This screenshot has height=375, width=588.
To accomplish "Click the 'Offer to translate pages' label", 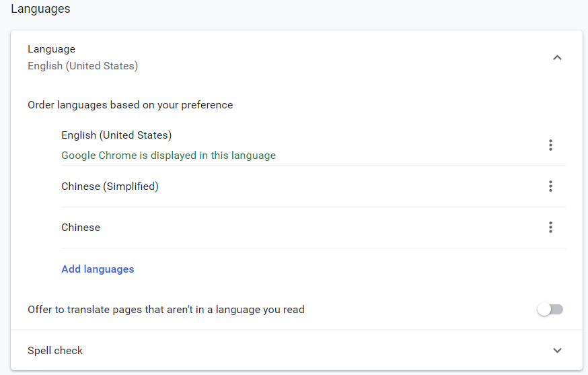I will (x=166, y=310).
